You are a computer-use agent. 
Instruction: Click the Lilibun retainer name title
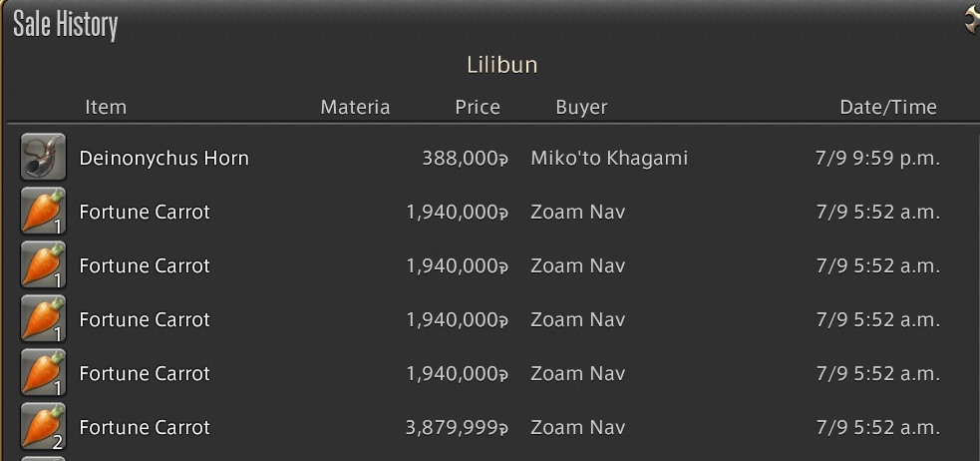point(502,65)
